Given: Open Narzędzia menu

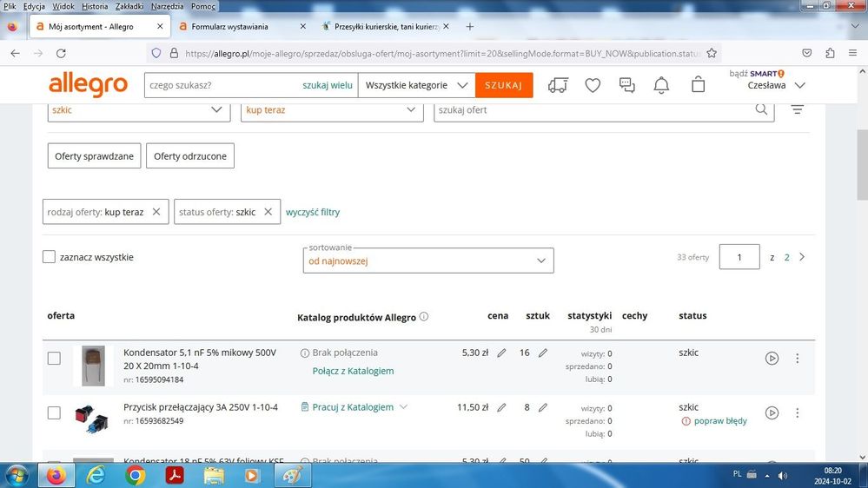Looking at the screenshot, I should point(167,6).
